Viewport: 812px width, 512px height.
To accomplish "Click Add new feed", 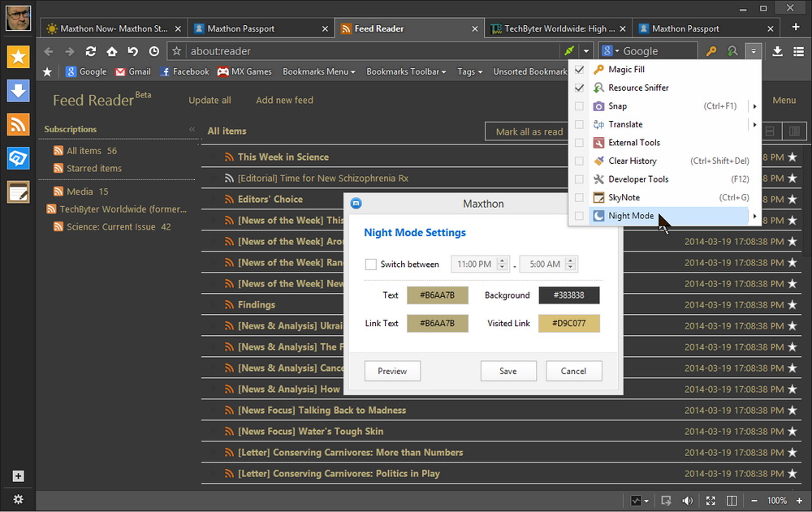I will [x=284, y=101].
